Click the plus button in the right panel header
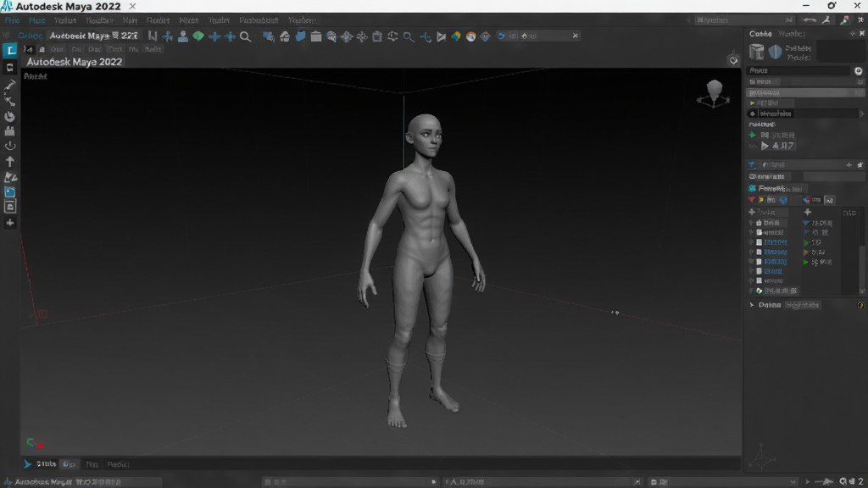Screen dimensions: 868x488 coord(852,34)
